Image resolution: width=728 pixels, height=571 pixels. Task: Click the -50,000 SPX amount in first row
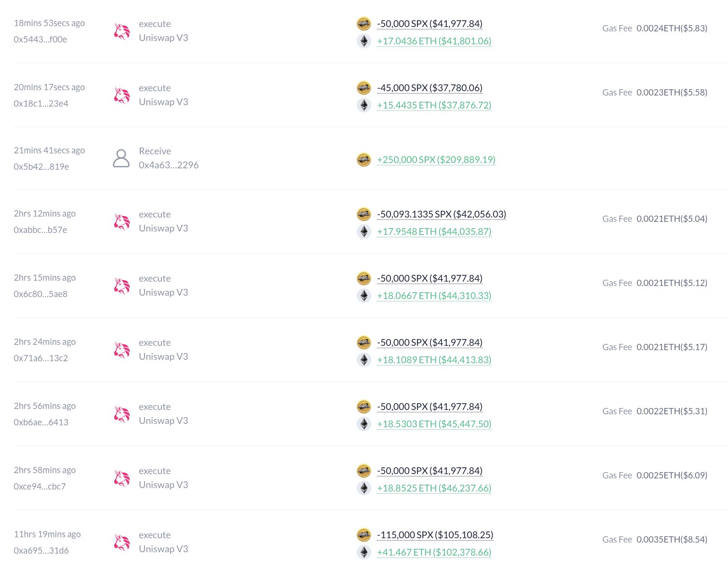(429, 23)
